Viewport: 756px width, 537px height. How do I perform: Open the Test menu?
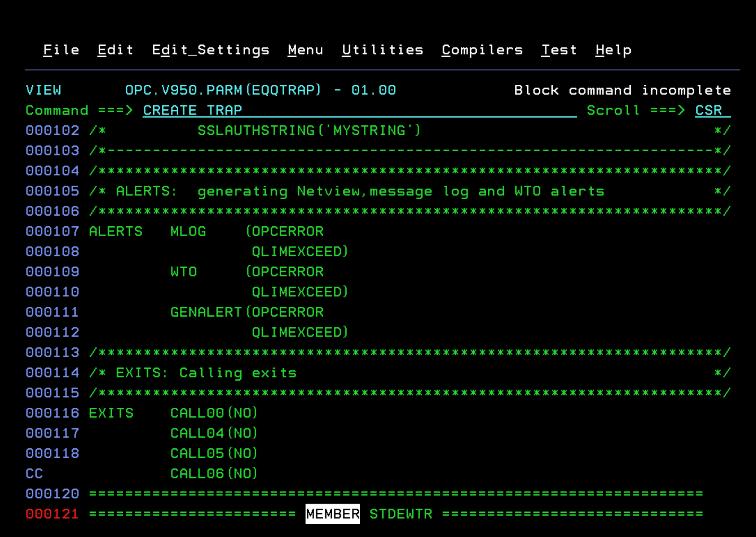tap(559, 50)
